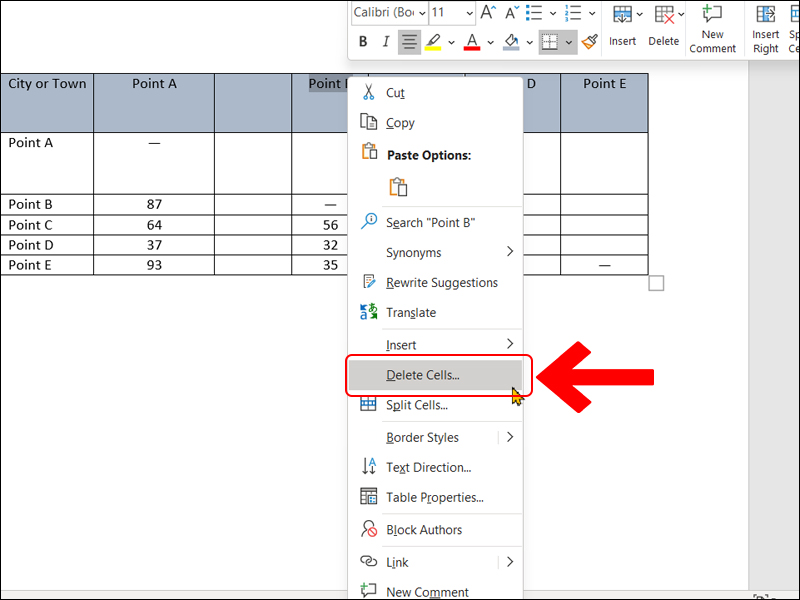Apply the yellow text highlight color
The width and height of the screenshot is (800, 600).
[x=433, y=42]
